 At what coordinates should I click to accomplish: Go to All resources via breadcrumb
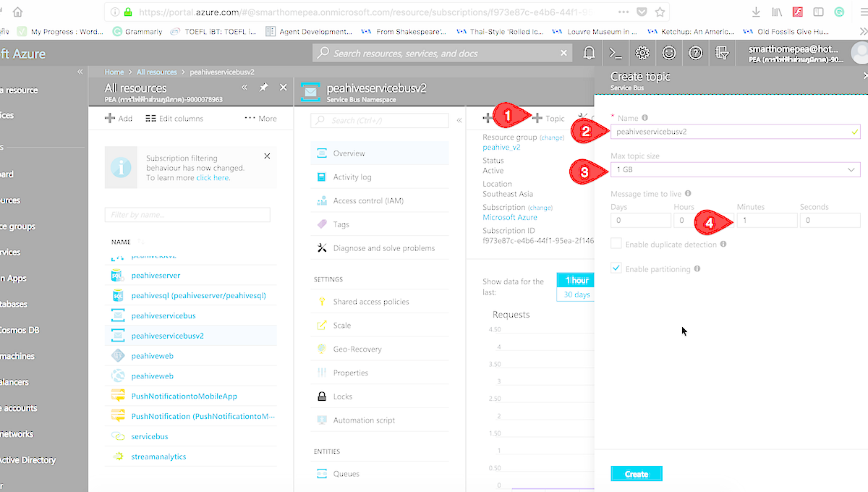pos(157,72)
